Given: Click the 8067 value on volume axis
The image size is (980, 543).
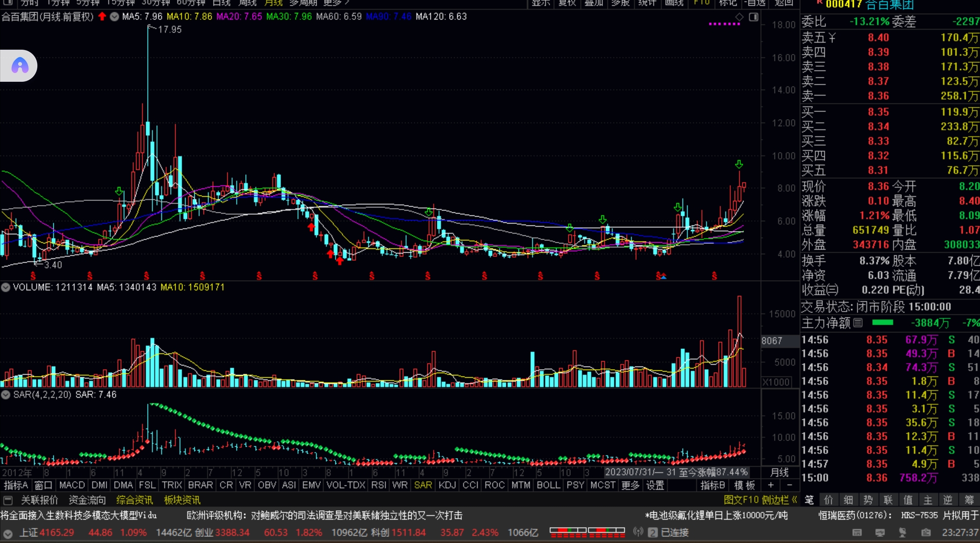Looking at the screenshot, I should 772,341.
